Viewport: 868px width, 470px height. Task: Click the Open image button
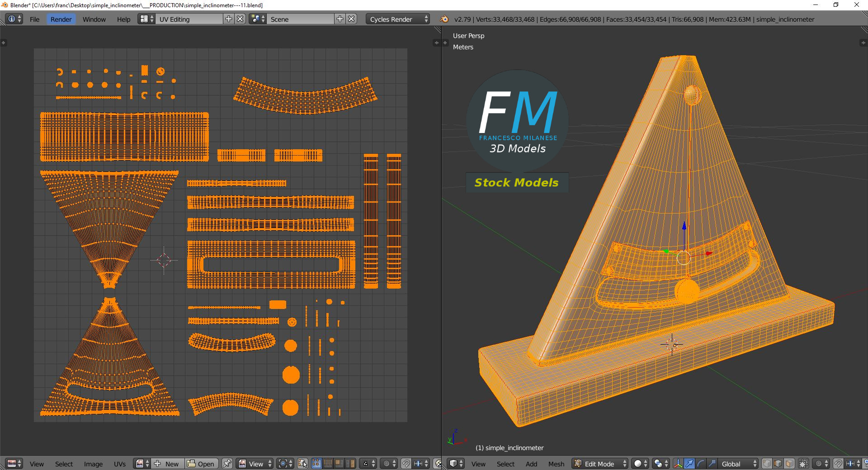202,464
